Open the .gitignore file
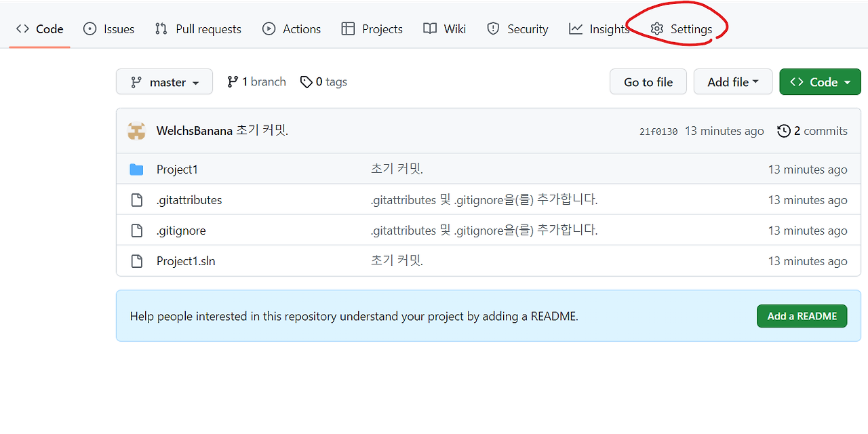 (181, 231)
